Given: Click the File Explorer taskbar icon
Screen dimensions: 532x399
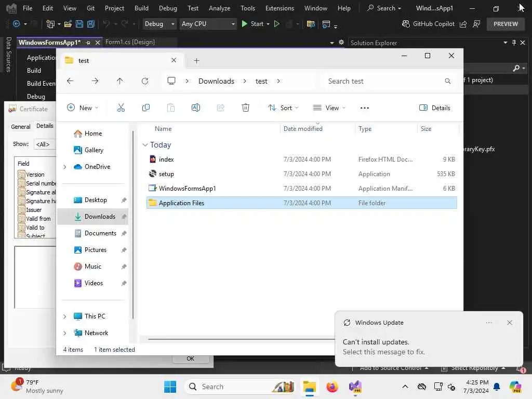Looking at the screenshot, I should (x=309, y=387).
